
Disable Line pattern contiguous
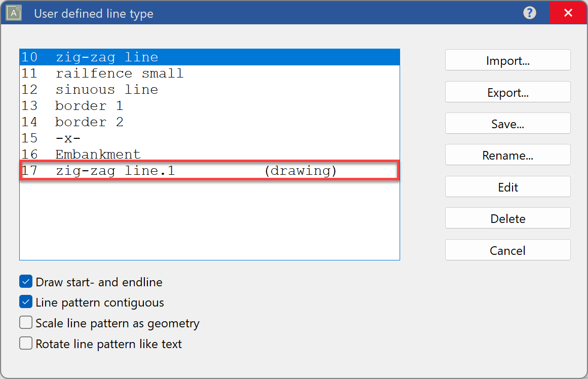click(x=25, y=302)
